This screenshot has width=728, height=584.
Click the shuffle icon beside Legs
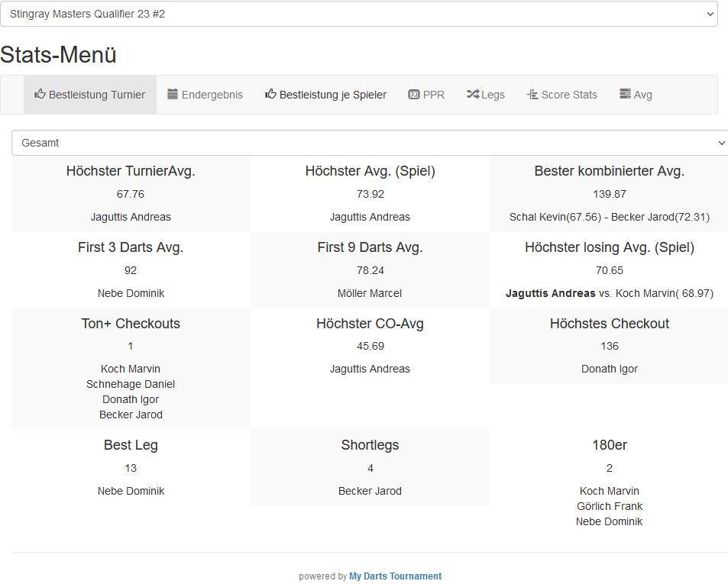pyautogui.click(x=473, y=95)
